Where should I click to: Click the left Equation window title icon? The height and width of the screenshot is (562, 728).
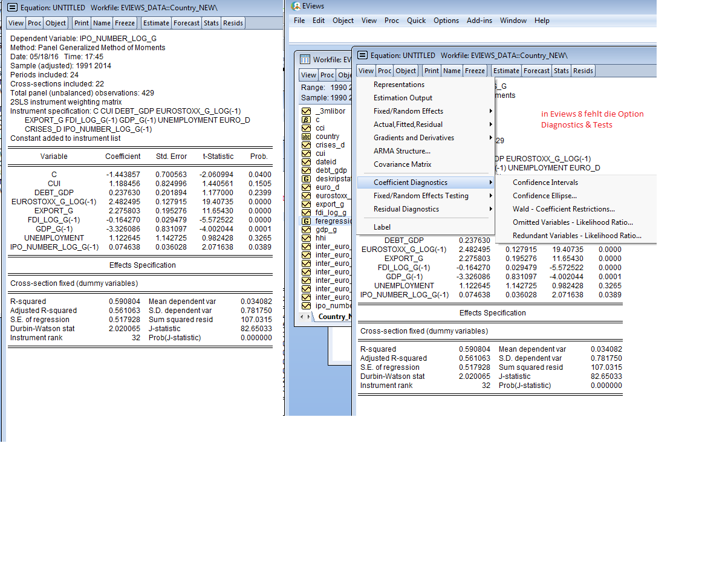[11, 7]
